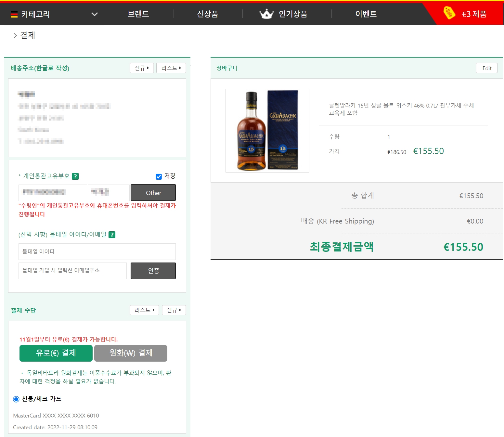Toggle the 저장 checkbox

[x=159, y=176]
